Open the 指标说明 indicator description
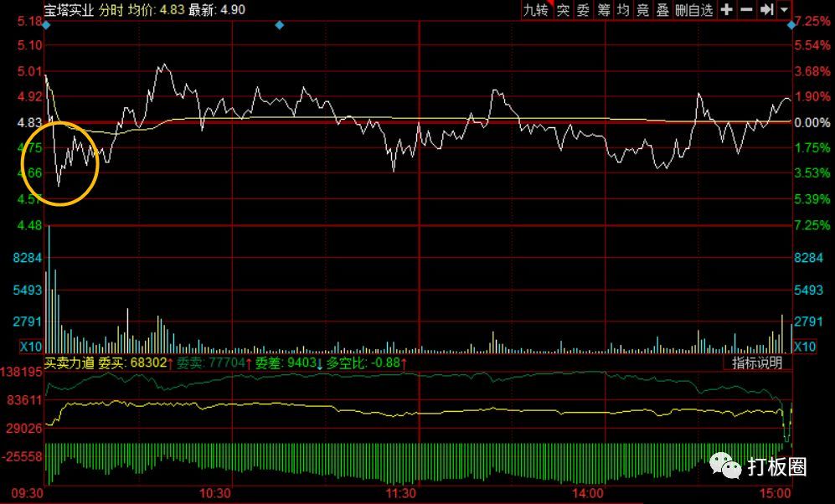The height and width of the screenshot is (504, 835). click(x=757, y=363)
